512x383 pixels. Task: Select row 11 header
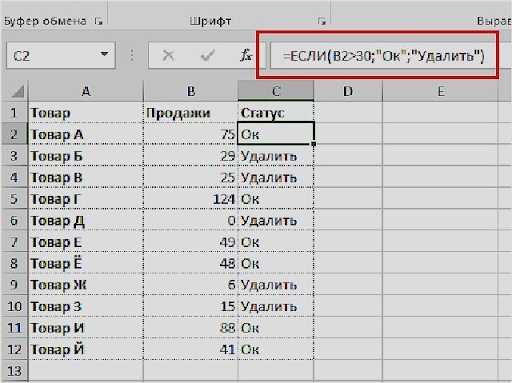point(14,328)
